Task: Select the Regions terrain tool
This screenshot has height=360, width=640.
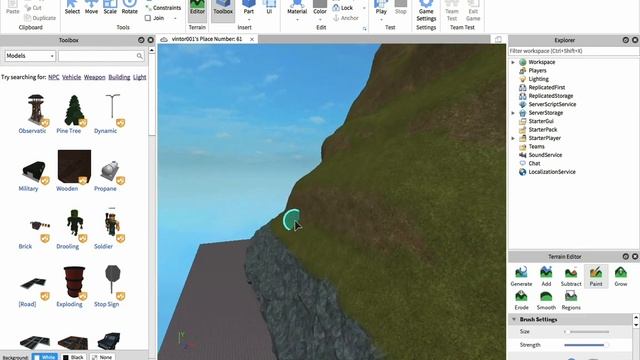Action: pos(571,300)
